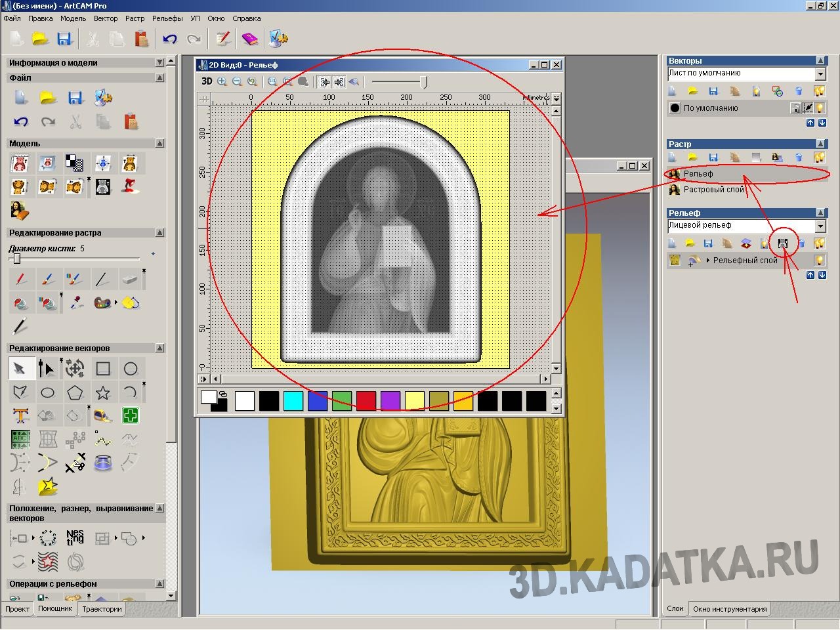
Task: Expand the Рельефный слой row arrow
Action: point(707,261)
